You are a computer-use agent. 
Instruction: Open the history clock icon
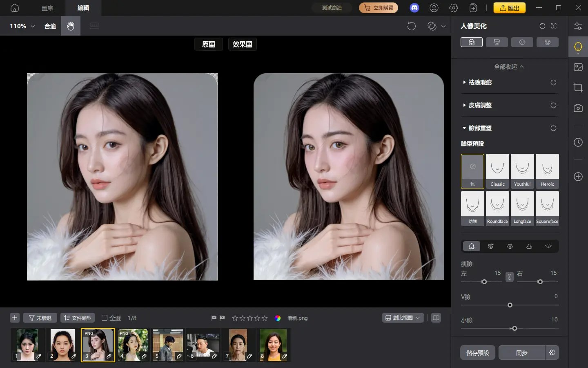[x=578, y=142]
